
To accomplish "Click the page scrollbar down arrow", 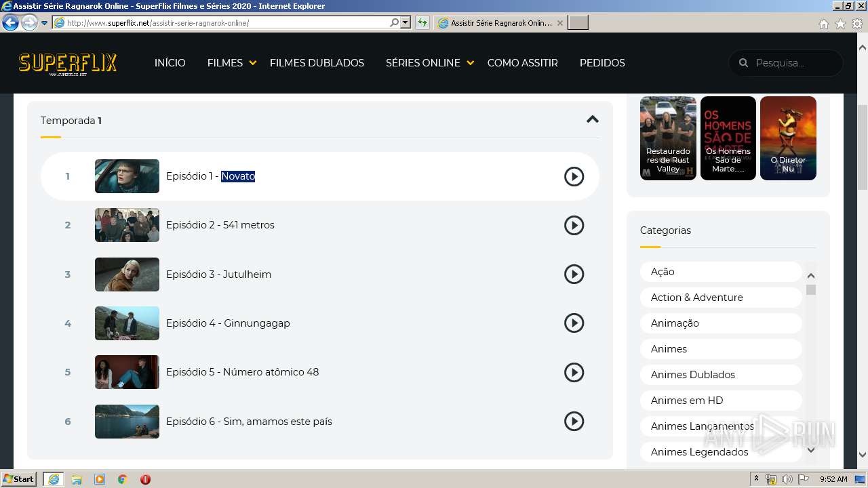I will click(x=863, y=455).
